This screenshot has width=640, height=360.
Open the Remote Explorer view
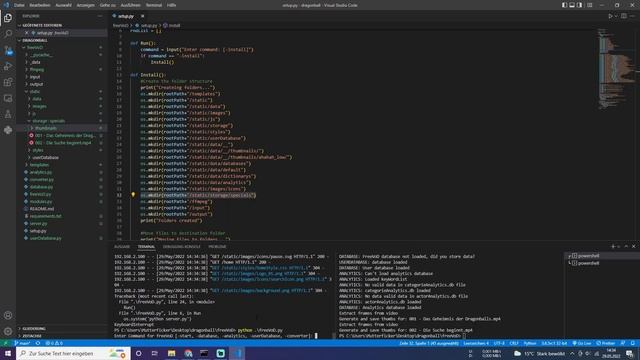tap(8, 98)
